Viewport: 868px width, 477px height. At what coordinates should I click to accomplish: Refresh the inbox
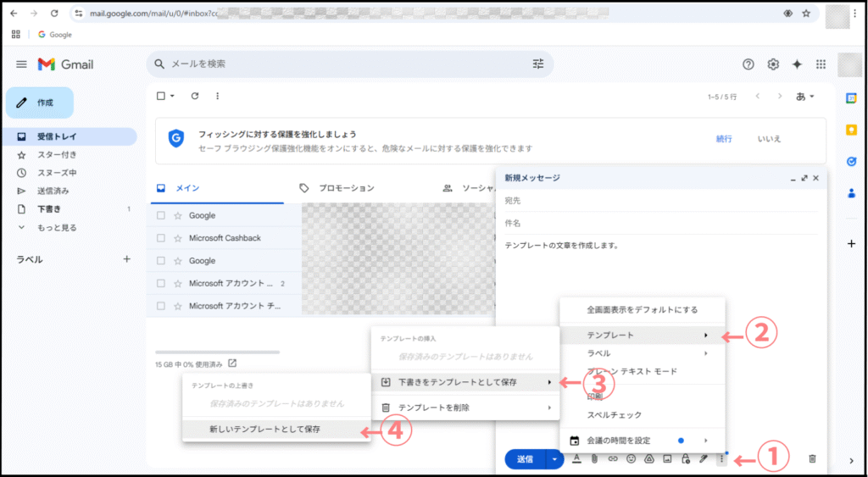(x=194, y=96)
